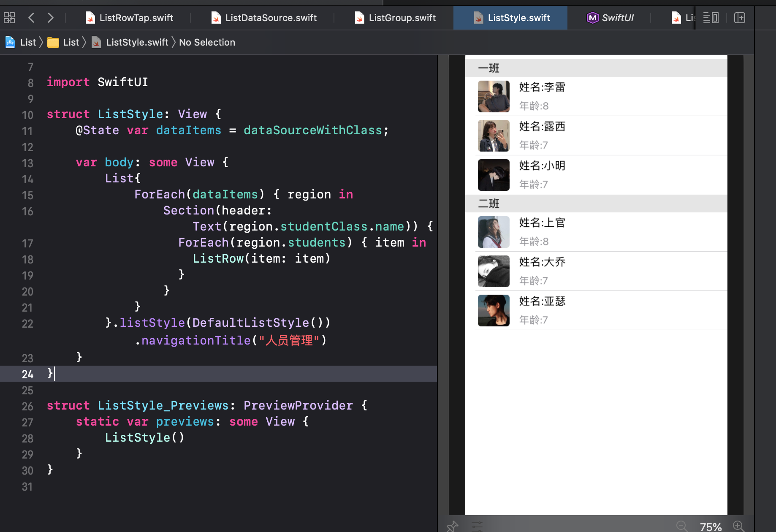Click the navigationTitle modifier in code

(x=196, y=340)
